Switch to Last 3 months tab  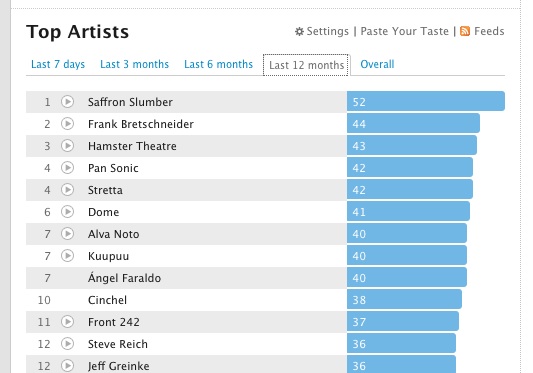[x=134, y=64]
